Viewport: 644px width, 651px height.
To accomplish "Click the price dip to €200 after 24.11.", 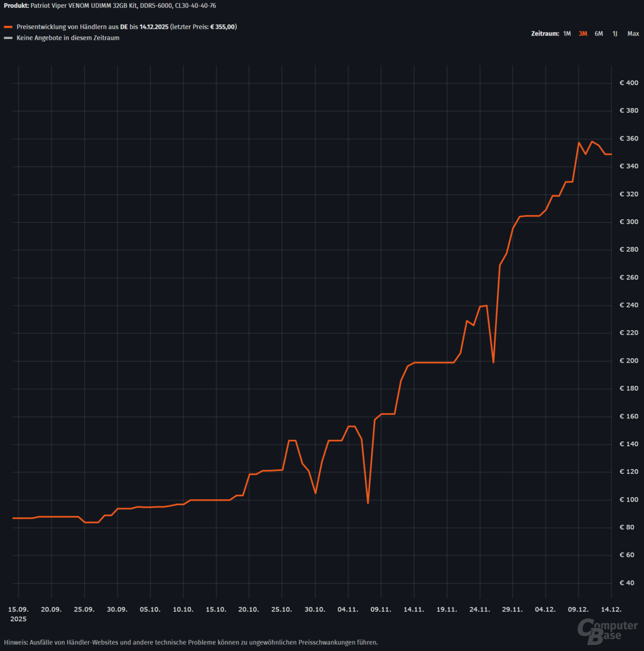I will [x=493, y=362].
